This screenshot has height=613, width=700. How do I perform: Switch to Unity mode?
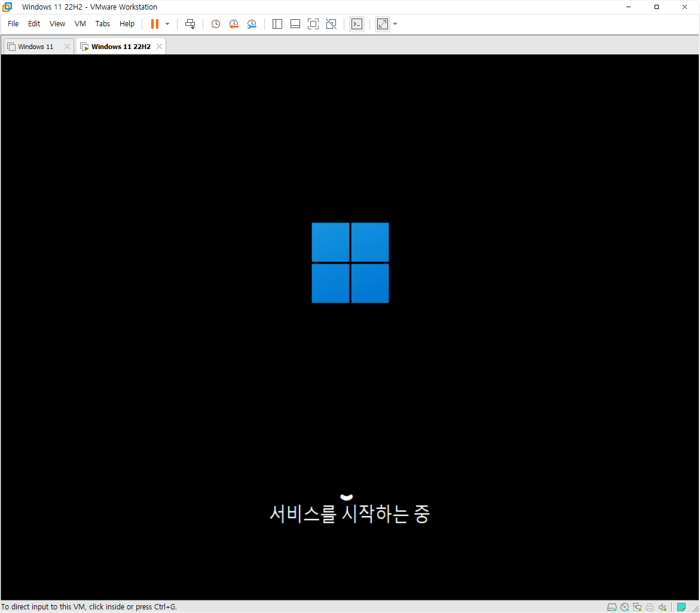(331, 24)
